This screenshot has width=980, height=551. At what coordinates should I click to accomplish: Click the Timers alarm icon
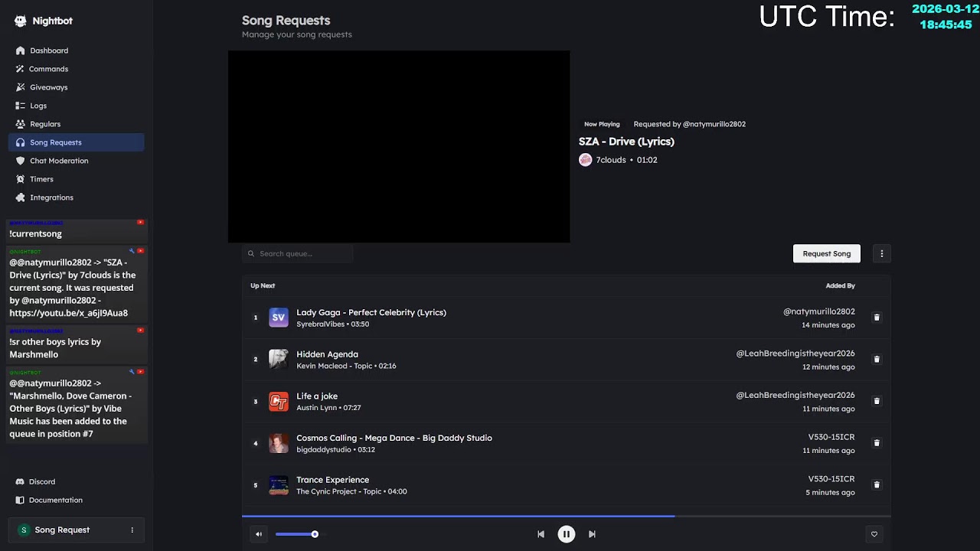coord(21,179)
